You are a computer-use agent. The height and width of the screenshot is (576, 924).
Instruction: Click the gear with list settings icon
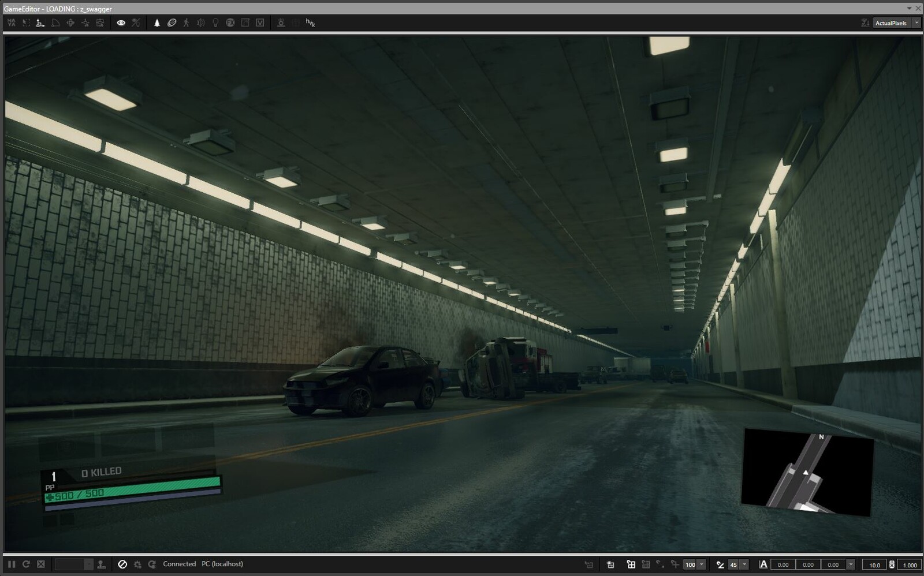pyautogui.click(x=137, y=564)
